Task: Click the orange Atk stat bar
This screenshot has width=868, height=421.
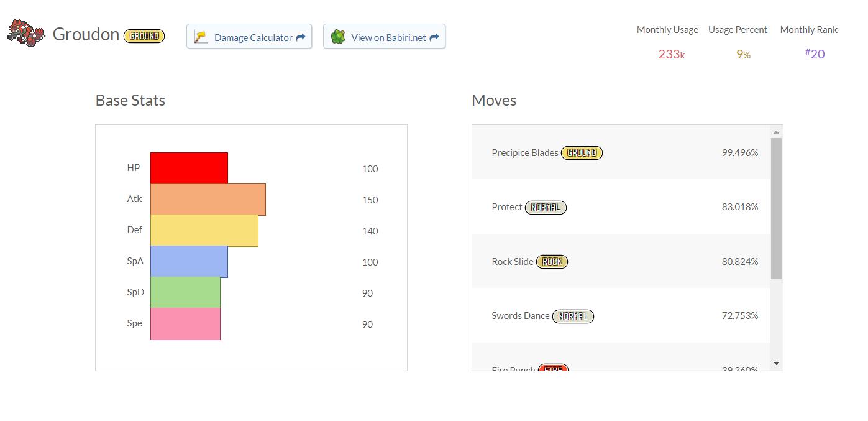Action: [208, 200]
